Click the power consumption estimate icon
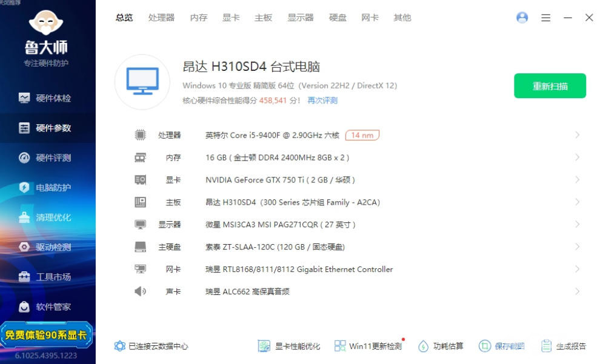This screenshot has height=364, width=603. (x=424, y=346)
